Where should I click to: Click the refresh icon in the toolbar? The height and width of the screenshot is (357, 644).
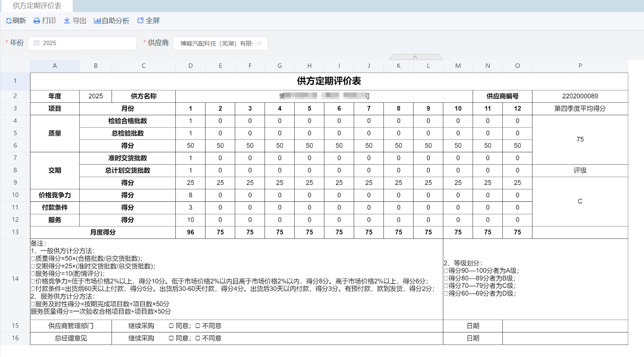pyautogui.click(x=9, y=21)
